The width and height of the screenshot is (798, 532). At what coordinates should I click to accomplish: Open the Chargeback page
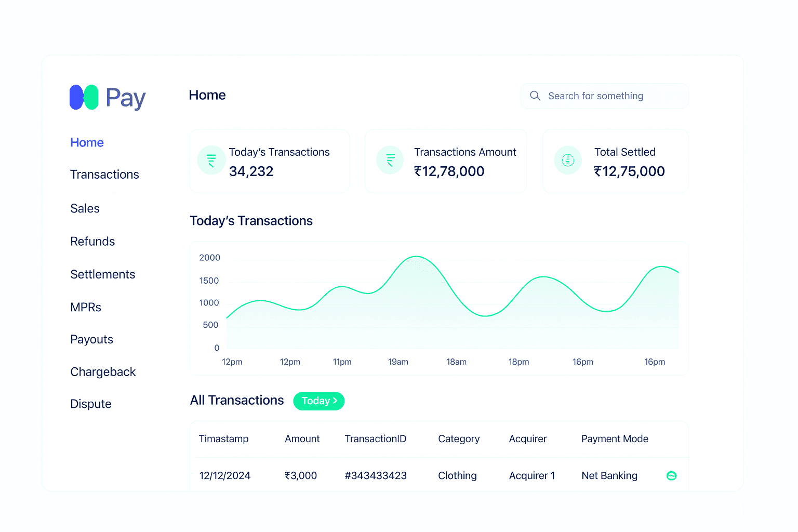click(103, 372)
